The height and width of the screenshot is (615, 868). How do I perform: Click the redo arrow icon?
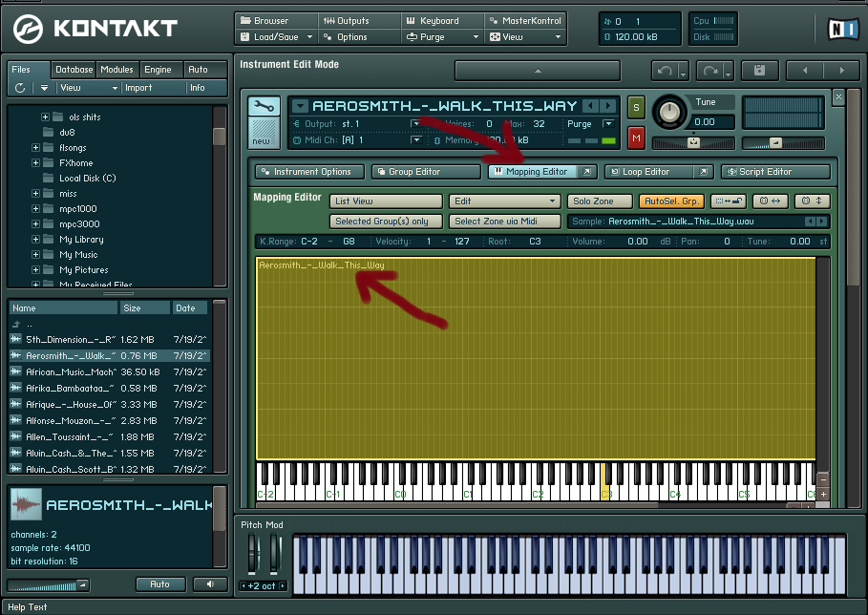709,71
